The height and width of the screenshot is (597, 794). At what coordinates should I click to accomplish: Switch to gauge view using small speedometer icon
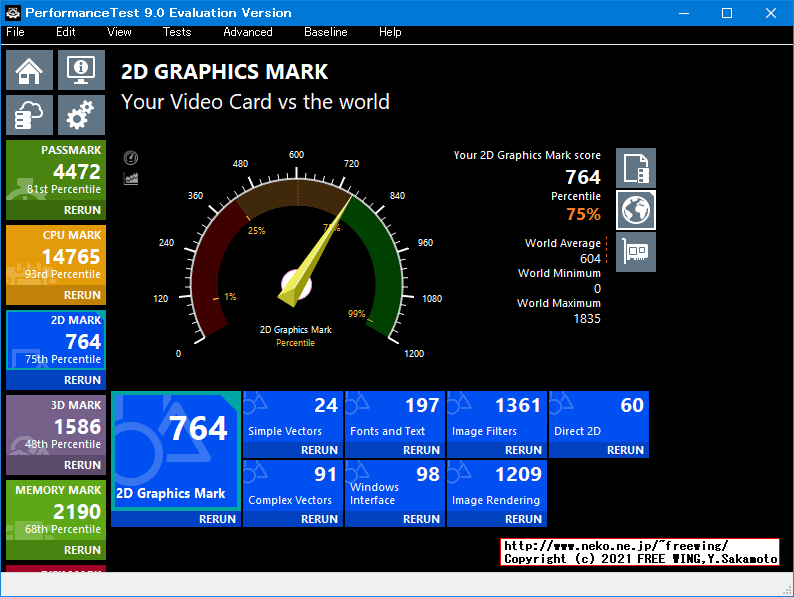[130, 158]
